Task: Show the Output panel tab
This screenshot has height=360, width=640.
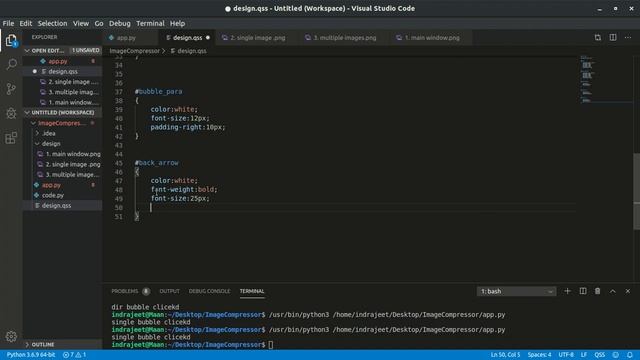Action: click(169, 291)
